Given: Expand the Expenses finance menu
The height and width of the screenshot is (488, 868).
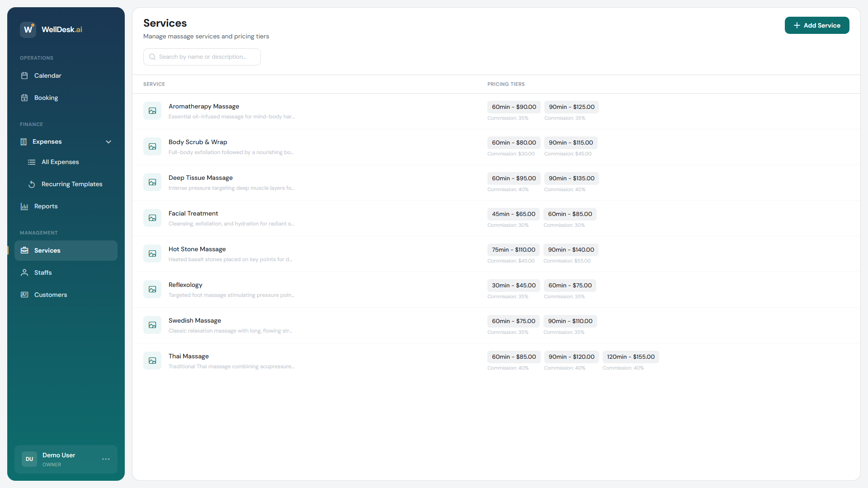Looking at the screenshot, I should [47, 141].
